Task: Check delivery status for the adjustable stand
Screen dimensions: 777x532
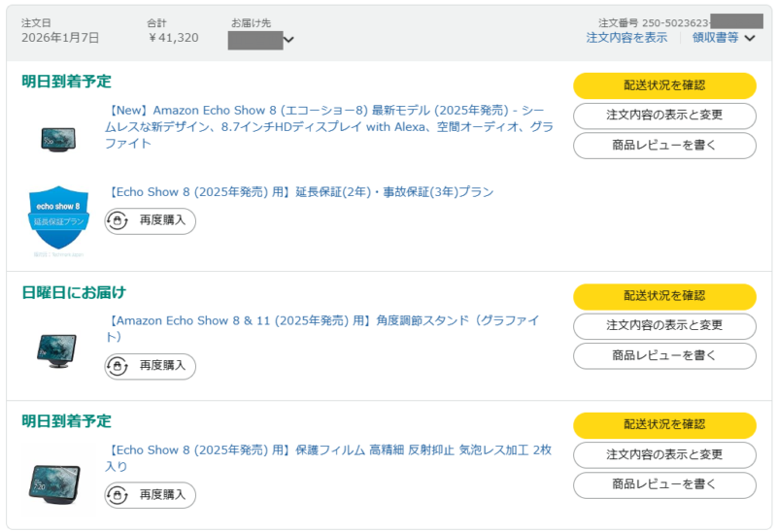Action: point(664,296)
